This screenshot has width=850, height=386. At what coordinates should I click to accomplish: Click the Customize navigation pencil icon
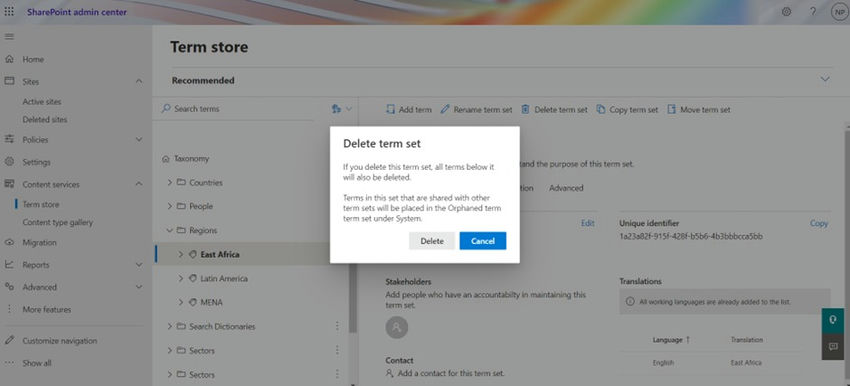(x=9, y=340)
